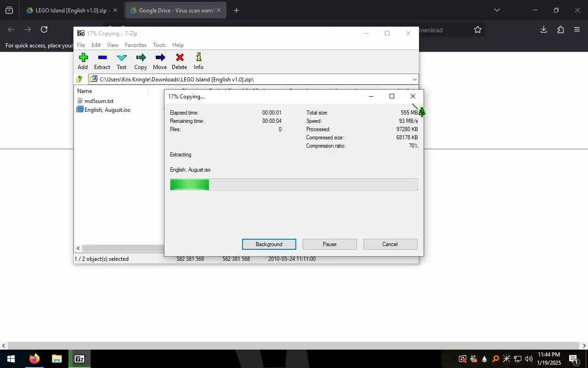Expand the archive path dropdown

tap(414, 79)
